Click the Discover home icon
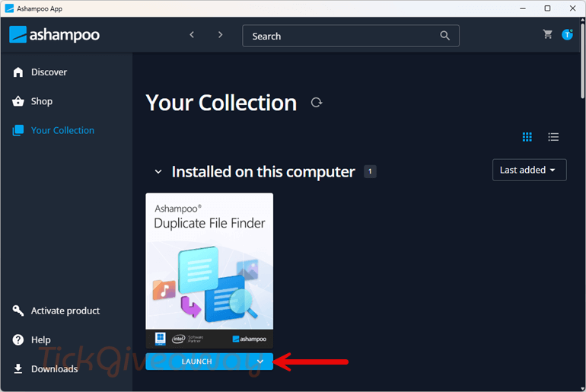 (18, 72)
